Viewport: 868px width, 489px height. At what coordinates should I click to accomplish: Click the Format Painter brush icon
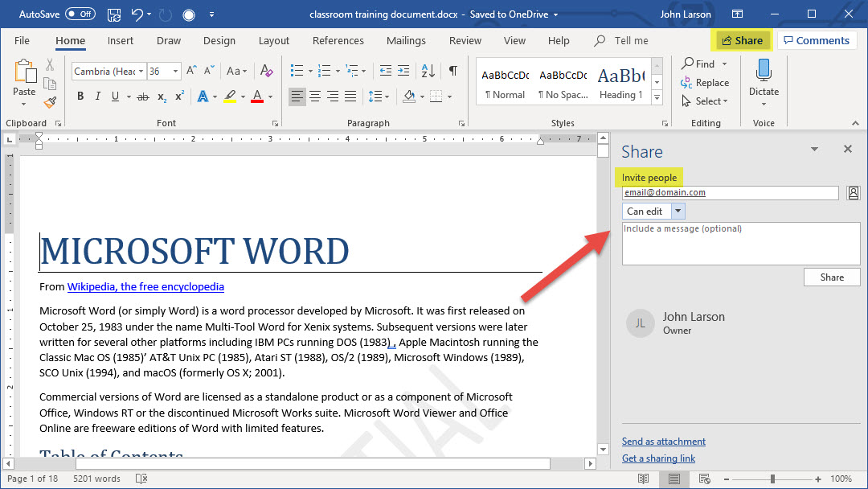(50, 102)
